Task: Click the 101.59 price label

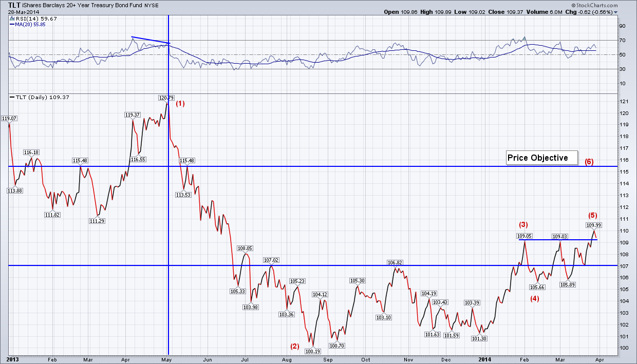Action: pos(451,335)
